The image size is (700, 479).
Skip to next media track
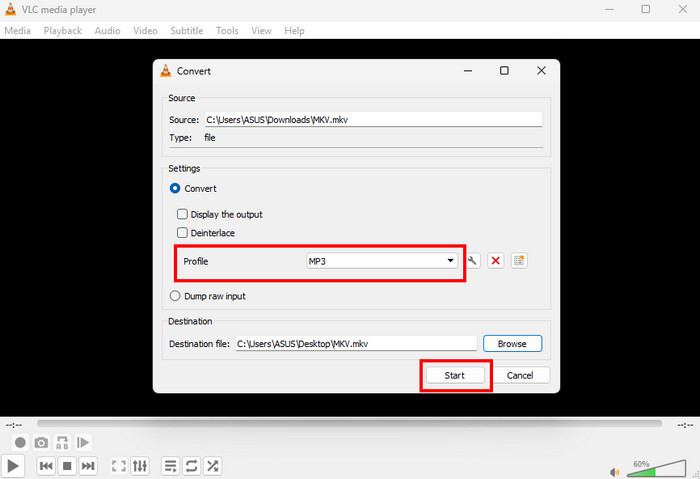click(88, 467)
